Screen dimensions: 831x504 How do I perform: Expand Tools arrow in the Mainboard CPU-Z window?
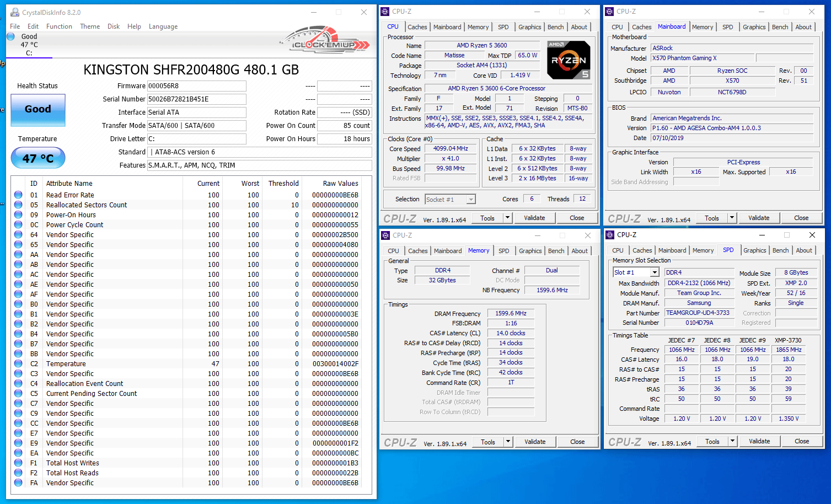[x=732, y=218]
